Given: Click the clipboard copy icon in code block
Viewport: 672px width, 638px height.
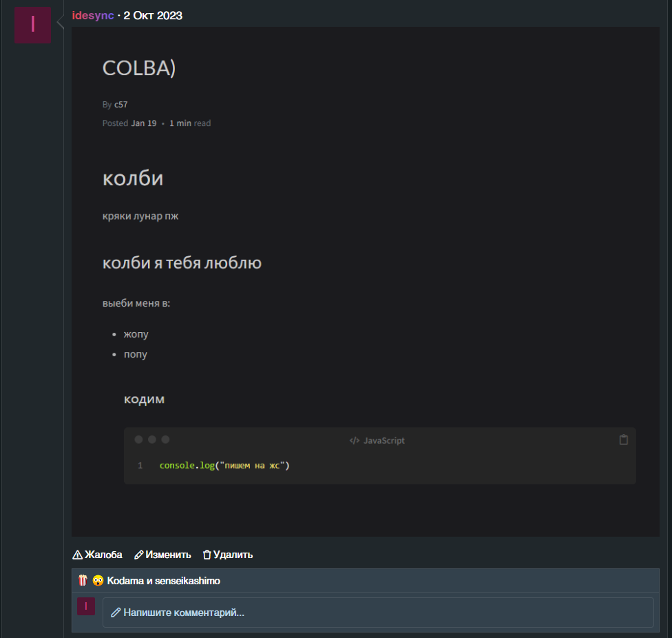Looking at the screenshot, I should (623, 440).
